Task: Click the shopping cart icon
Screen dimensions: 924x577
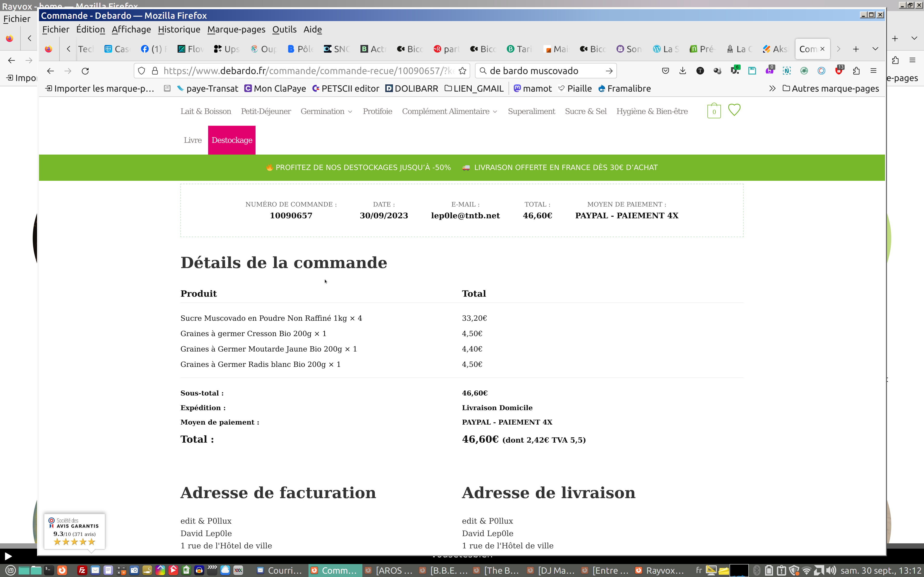Action: [x=714, y=111]
